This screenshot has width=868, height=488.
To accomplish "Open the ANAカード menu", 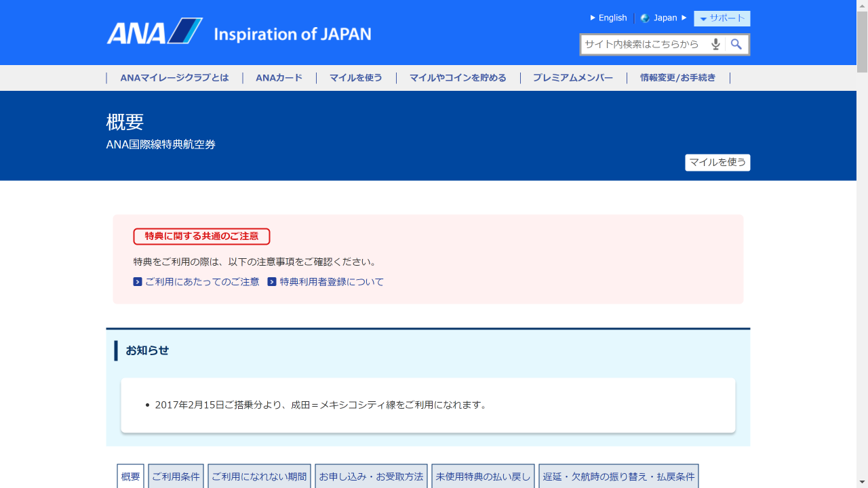I will coord(279,77).
